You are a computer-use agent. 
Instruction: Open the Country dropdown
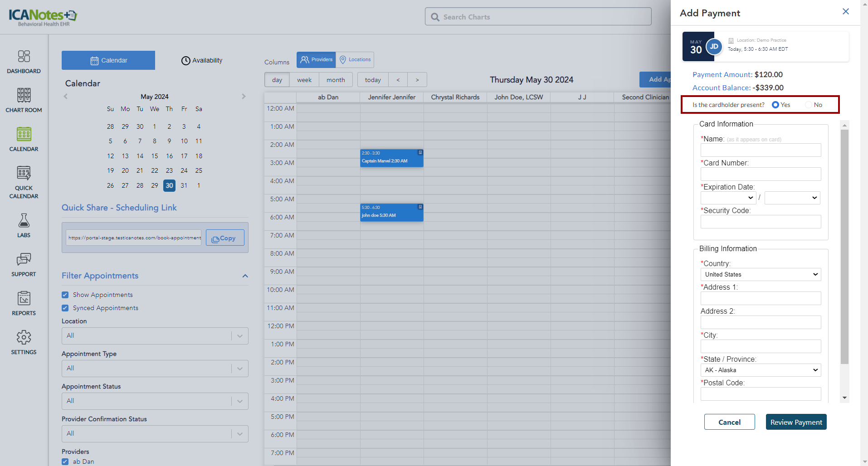point(761,274)
